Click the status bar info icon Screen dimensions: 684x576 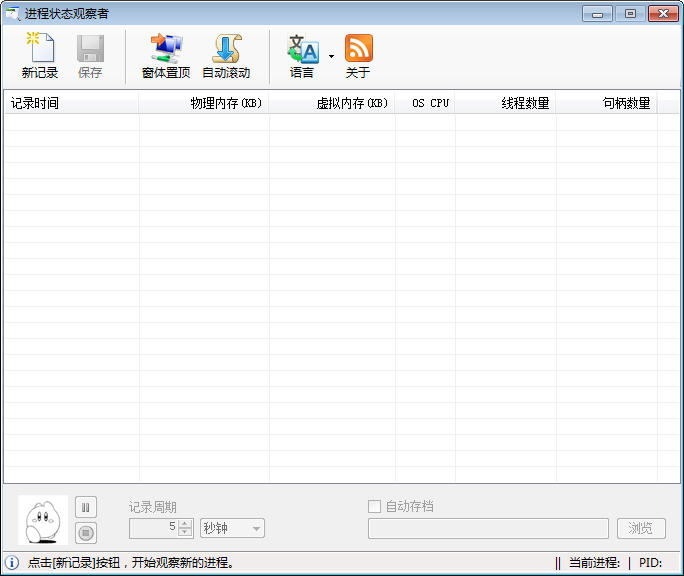point(12,563)
